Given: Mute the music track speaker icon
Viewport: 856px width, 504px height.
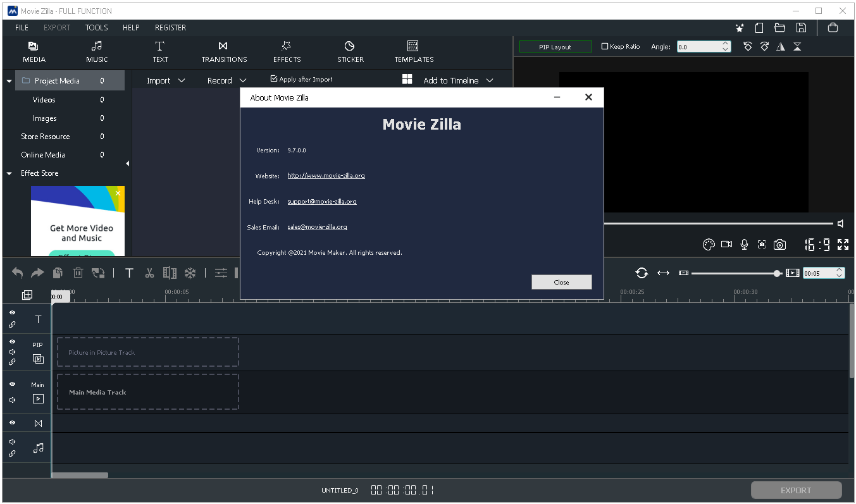Looking at the screenshot, I should [x=12, y=442].
